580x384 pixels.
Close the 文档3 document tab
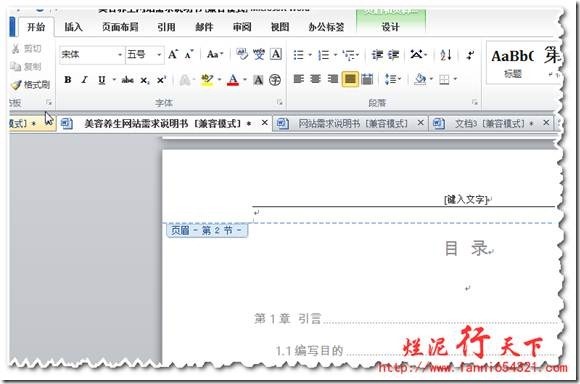pyautogui.click(x=546, y=122)
